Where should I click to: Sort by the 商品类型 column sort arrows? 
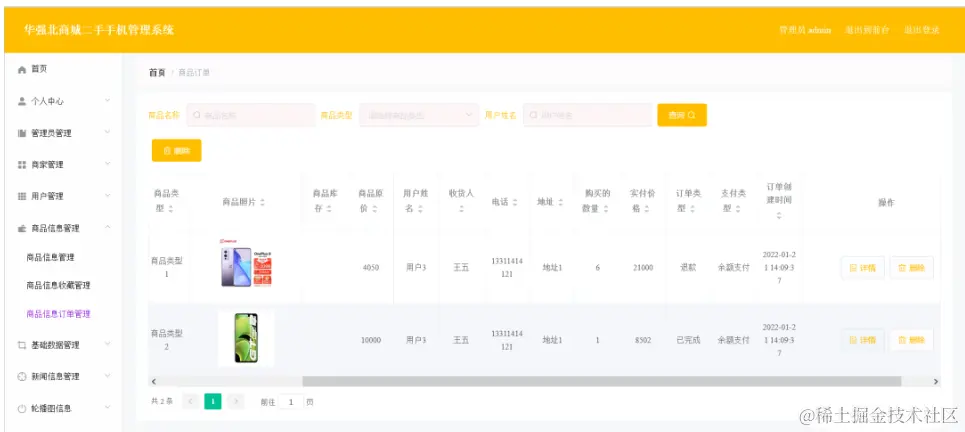pos(171,209)
